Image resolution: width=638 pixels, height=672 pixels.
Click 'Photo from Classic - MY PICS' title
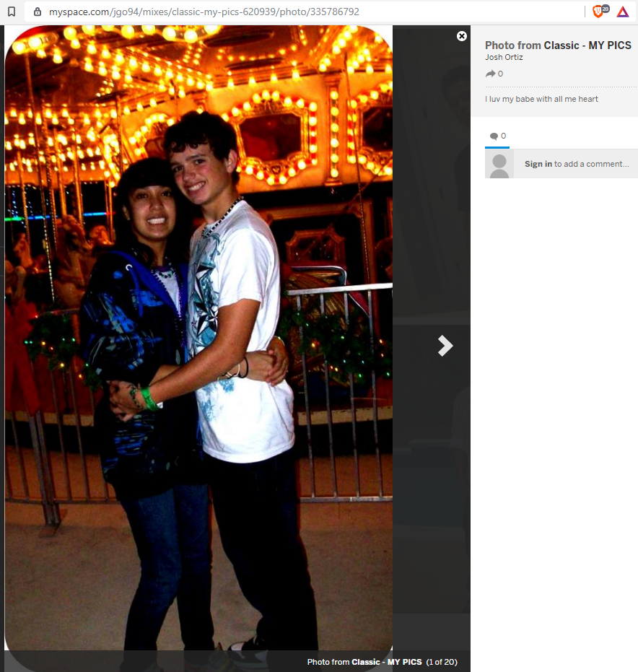click(x=558, y=45)
